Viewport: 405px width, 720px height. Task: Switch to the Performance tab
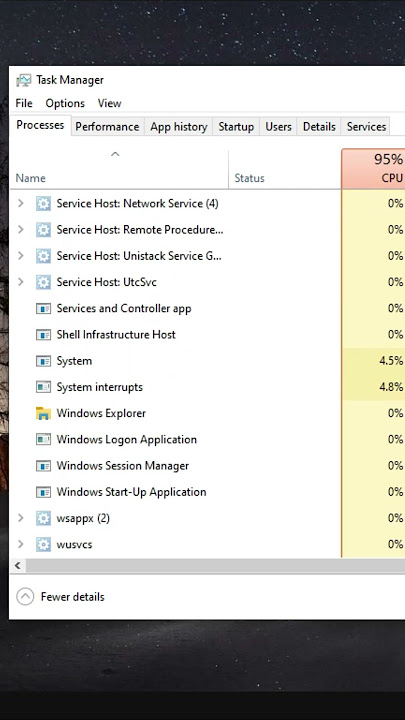pyautogui.click(x=107, y=127)
